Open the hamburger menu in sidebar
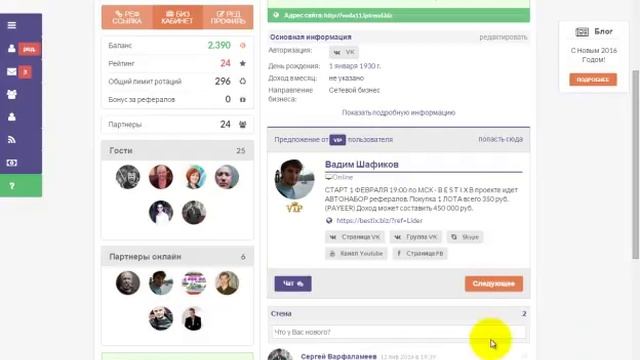640x360 pixels. coord(12,25)
